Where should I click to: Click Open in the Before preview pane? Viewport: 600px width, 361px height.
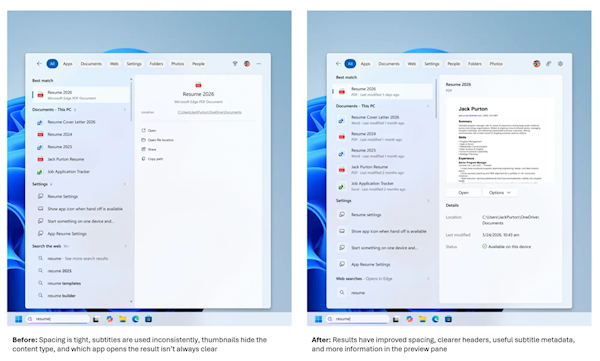pyautogui.click(x=149, y=131)
